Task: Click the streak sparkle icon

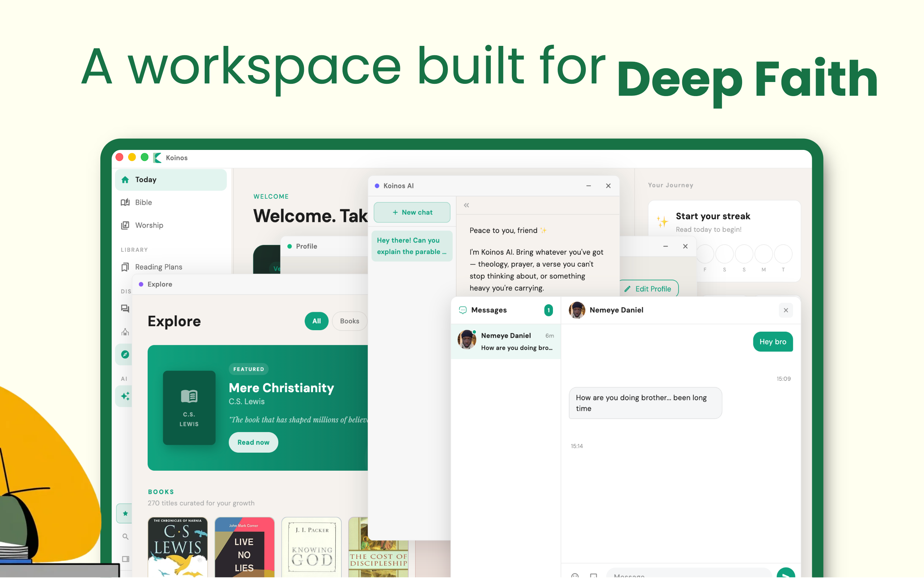Action: click(662, 222)
